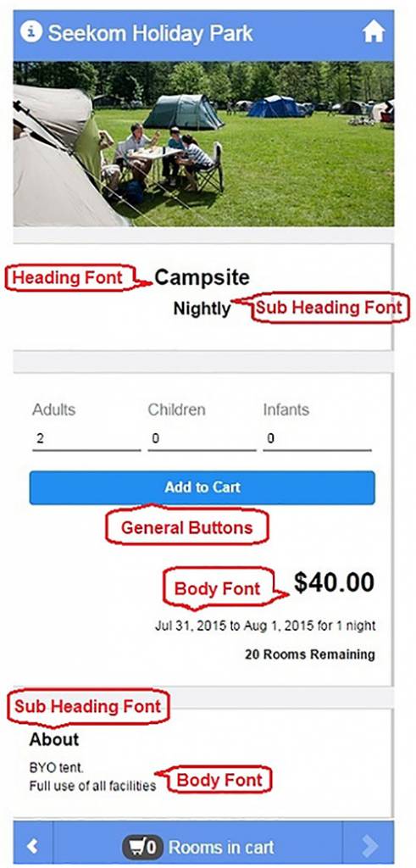The width and height of the screenshot is (416, 868).
Task: Open the shopping cart icon badge
Action: click(142, 847)
